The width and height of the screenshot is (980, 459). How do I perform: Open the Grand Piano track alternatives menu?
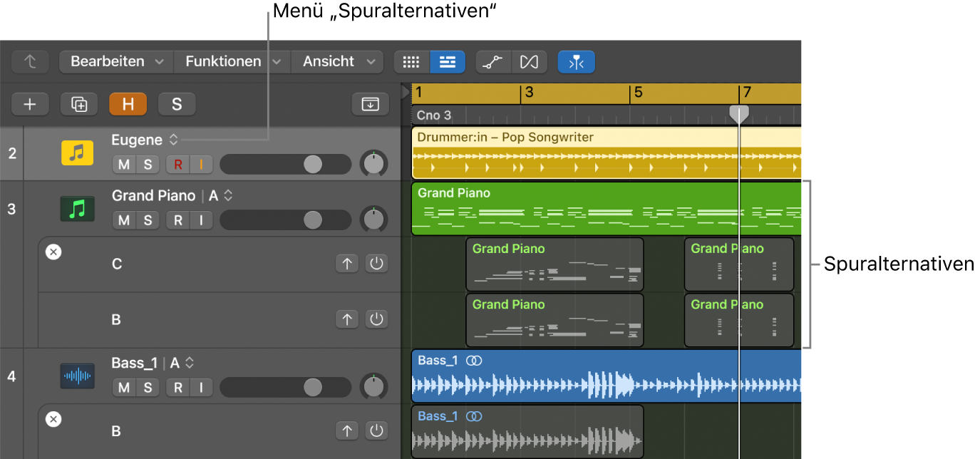228,196
